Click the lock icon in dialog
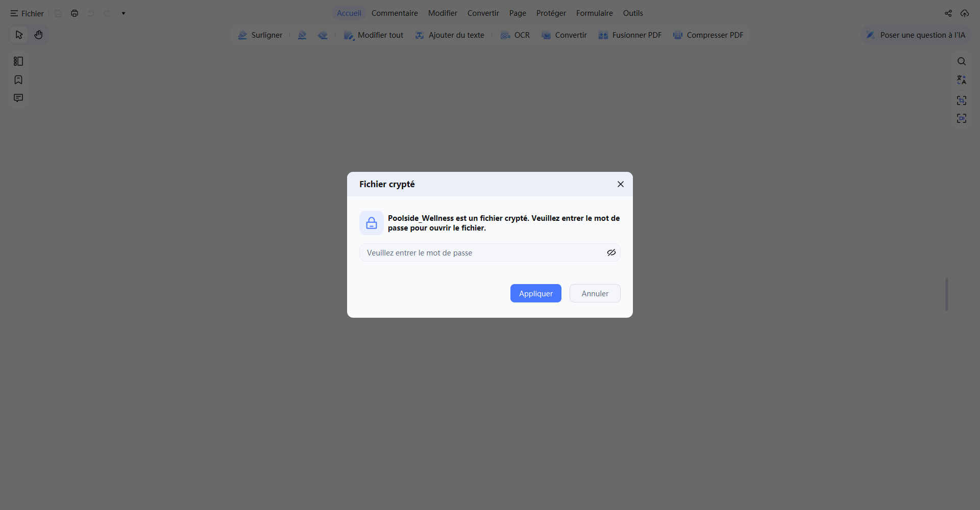Viewport: 980px width, 510px height. pyautogui.click(x=372, y=223)
